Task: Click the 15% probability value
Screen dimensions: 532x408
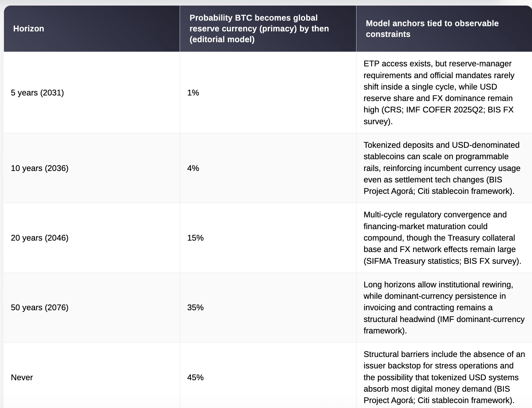Action: pos(195,238)
